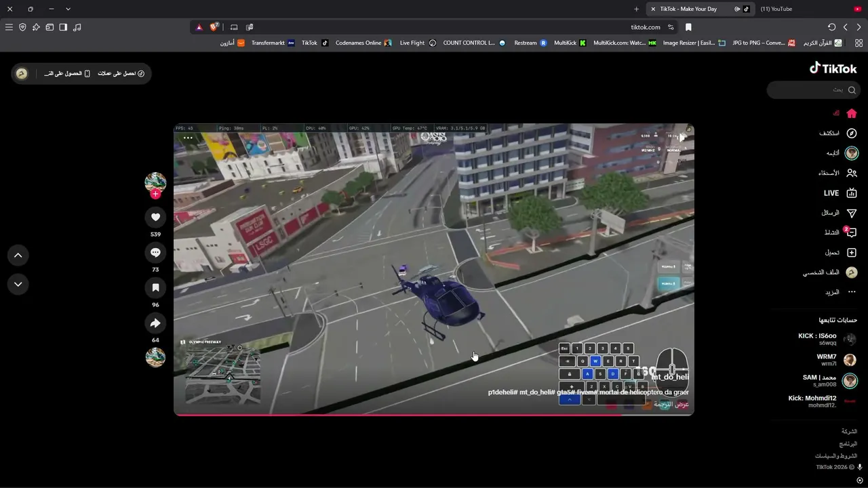Open the Codenames Online bookmark
Screen dimensions: 868x488
pyautogui.click(x=363, y=43)
